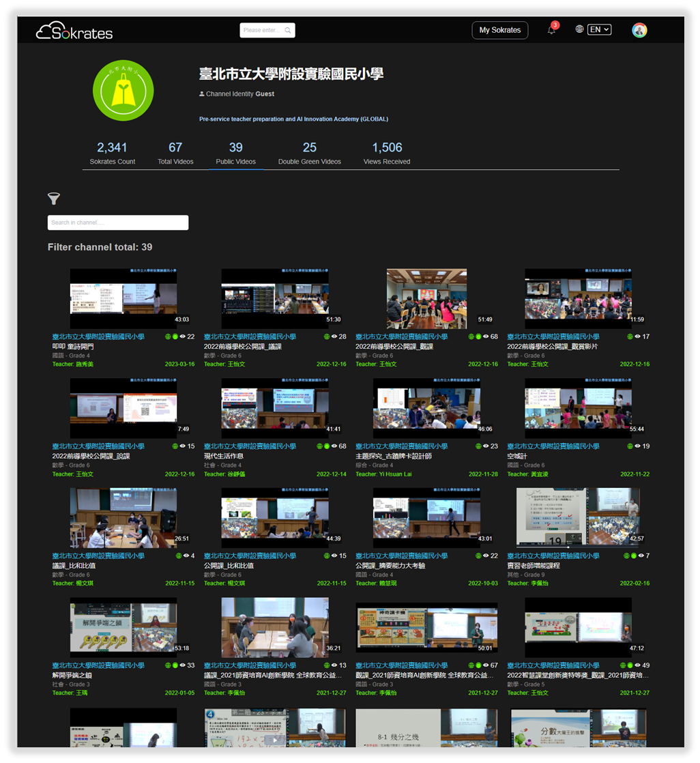The image size is (700, 763).
Task: Click 'Grade 5' label under 47:12 video
Action: pos(534,684)
